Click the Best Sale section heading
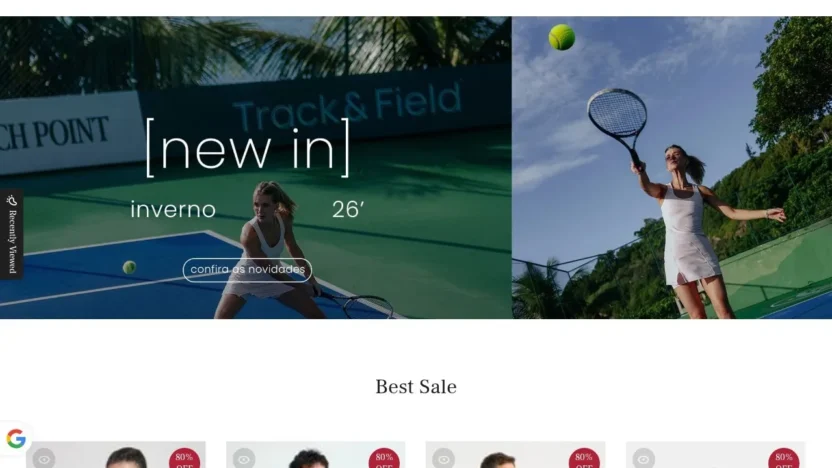 416,387
